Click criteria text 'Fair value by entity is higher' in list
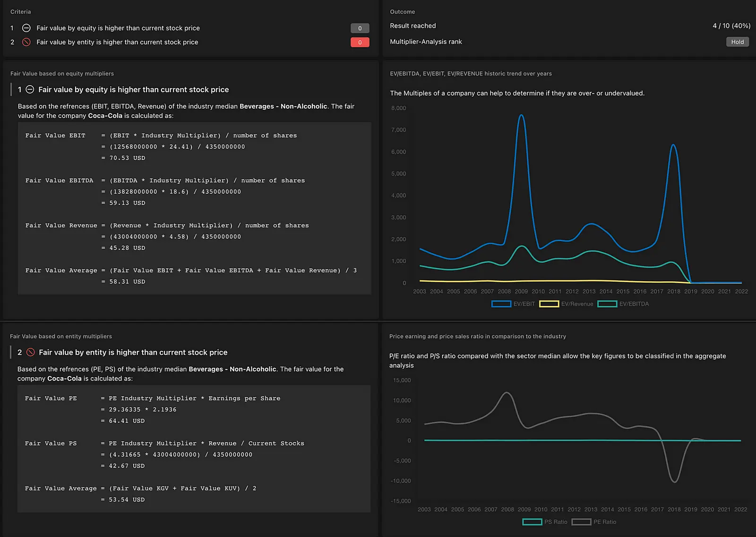 coord(117,42)
